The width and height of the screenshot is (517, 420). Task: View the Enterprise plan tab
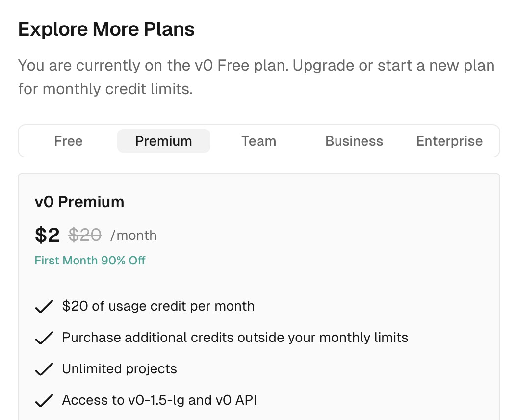(449, 141)
